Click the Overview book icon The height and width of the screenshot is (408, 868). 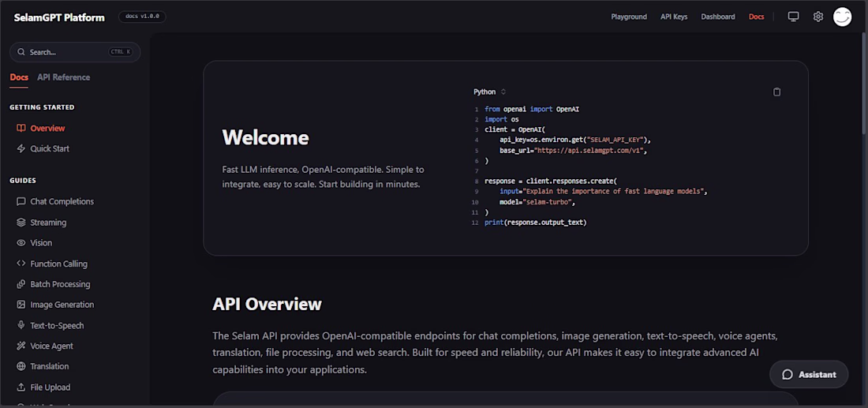tap(21, 128)
